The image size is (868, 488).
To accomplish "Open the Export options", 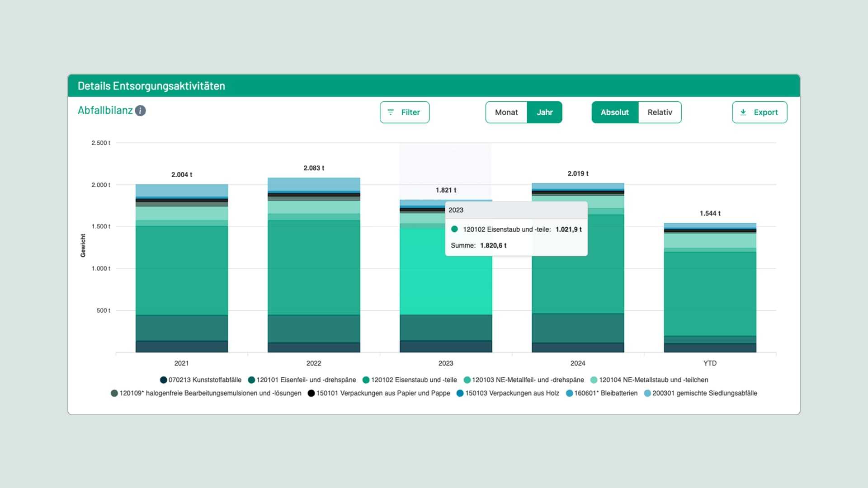I will pos(759,112).
